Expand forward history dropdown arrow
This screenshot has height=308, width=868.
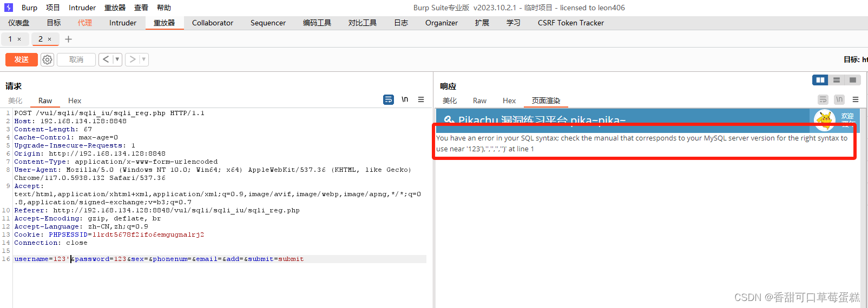click(x=144, y=59)
